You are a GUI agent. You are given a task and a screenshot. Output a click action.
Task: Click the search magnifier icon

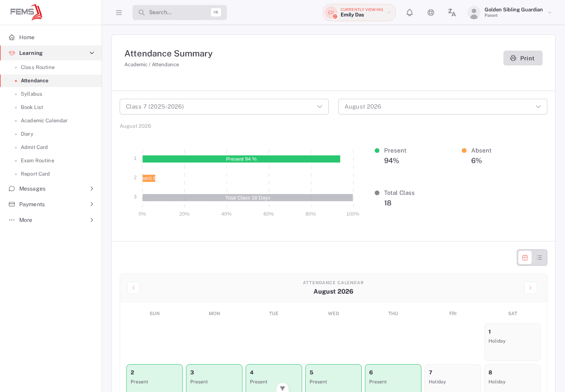[x=142, y=13]
